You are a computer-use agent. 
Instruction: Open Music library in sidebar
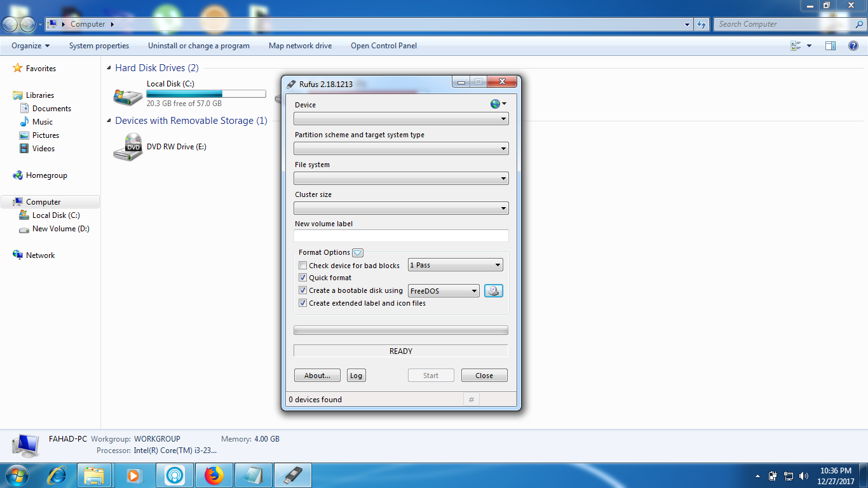pyautogui.click(x=43, y=122)
